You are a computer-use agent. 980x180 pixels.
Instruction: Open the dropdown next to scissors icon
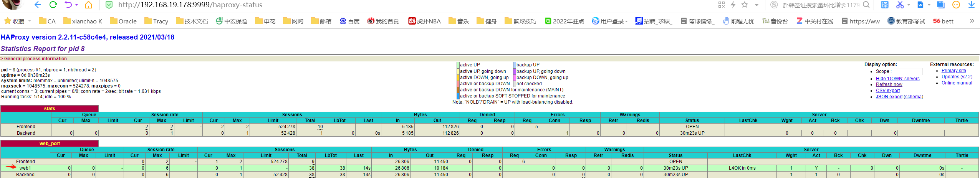(x=909, y=5)
